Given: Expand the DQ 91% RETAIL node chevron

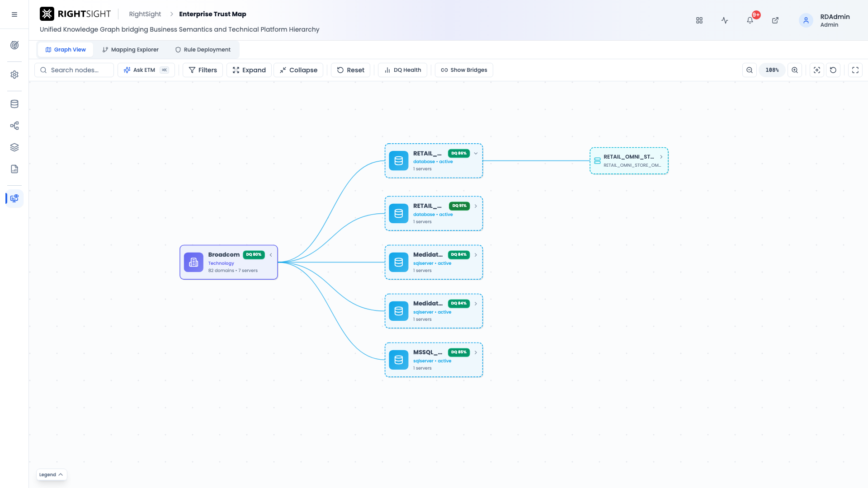Looking at the screenshot, I should (476, 206).
